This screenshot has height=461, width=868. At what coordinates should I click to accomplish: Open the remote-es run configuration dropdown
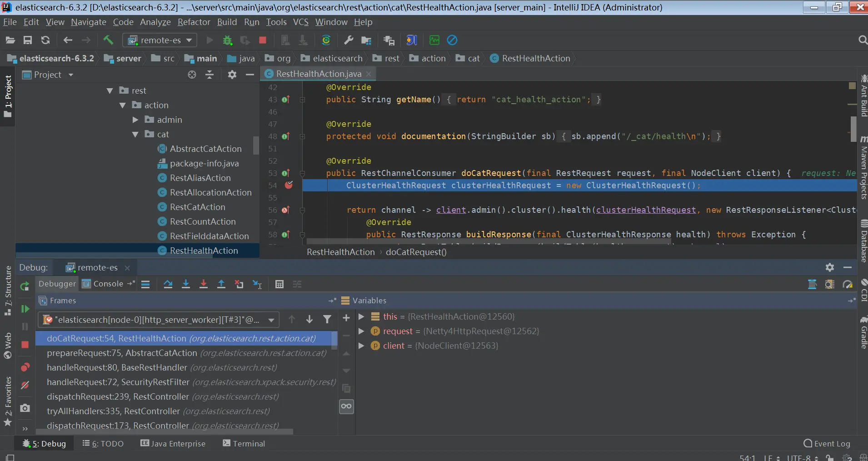click(x=160, y=40)
